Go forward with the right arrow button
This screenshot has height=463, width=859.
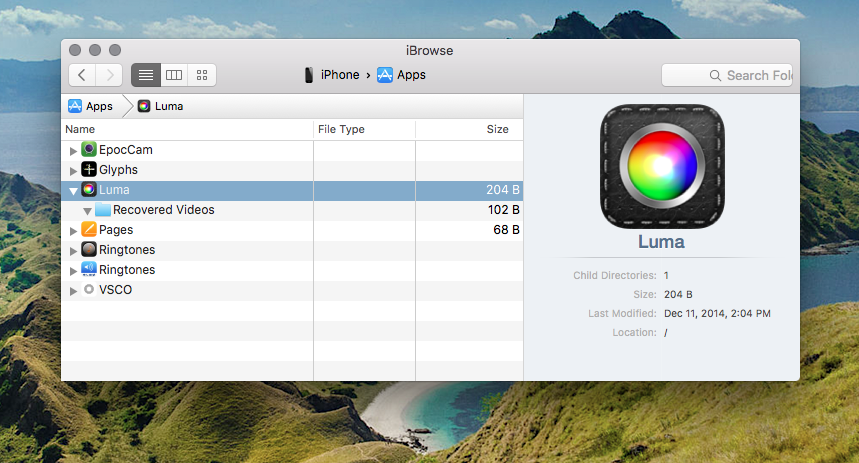coord(110,75)
